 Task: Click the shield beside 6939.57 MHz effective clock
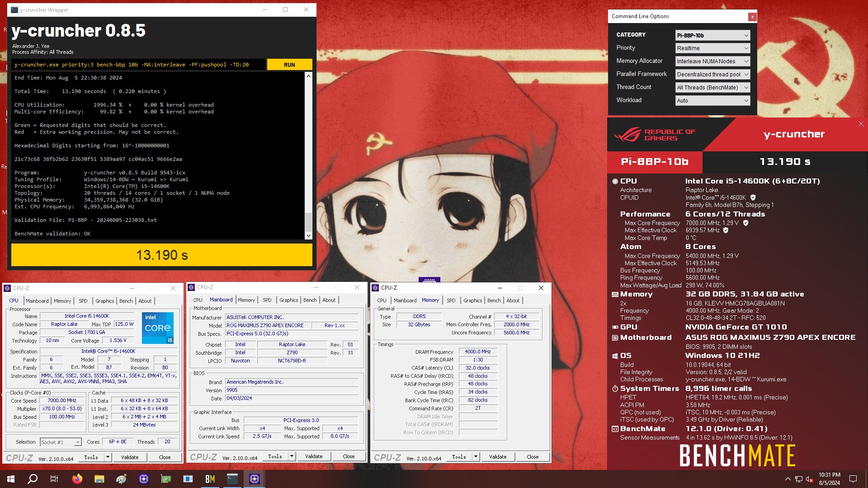(x=726, y=230)
